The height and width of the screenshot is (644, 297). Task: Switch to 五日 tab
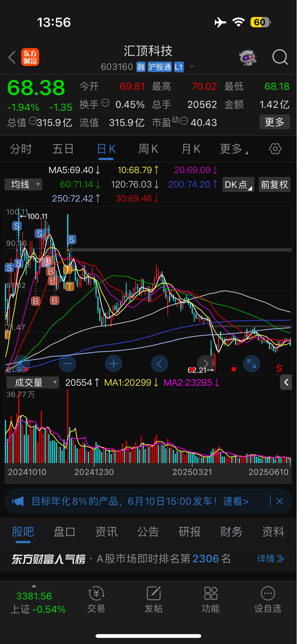(x=63, y=149)
